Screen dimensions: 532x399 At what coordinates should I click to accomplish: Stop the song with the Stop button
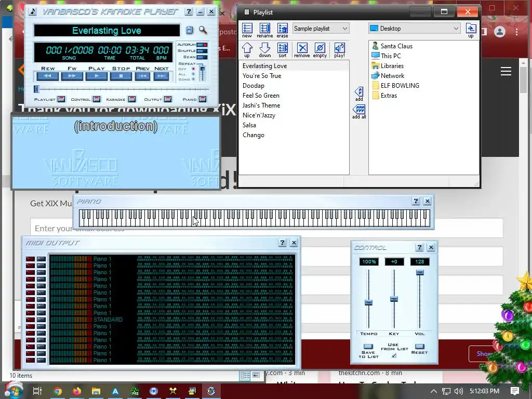pyautogui.click(x=121, y=76)
